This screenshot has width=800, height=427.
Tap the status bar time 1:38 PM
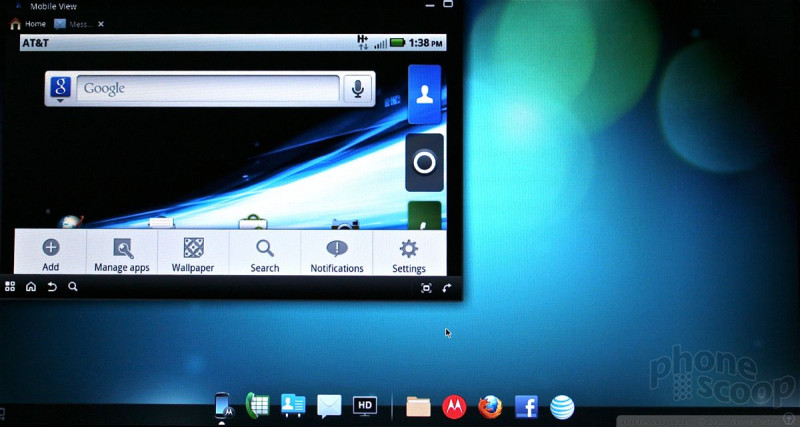(x=426, y=43)
